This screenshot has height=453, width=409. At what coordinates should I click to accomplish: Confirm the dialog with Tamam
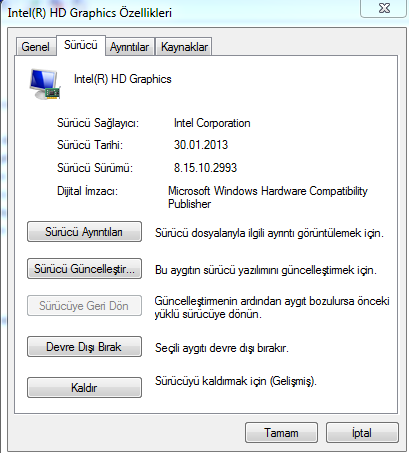coord(281,433)
